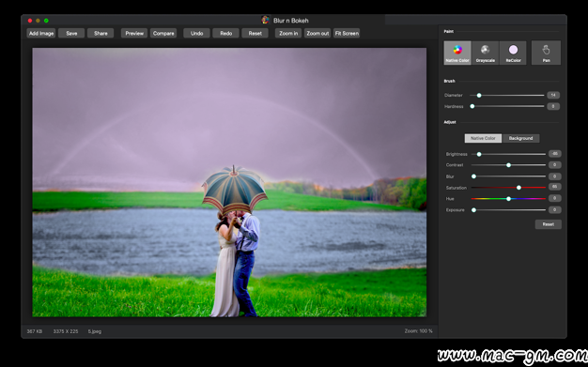Click the Hue rainbow slider handle
The width and height of the screenshot is (588, 367).
pyautogui.click(x=508, y=199)
